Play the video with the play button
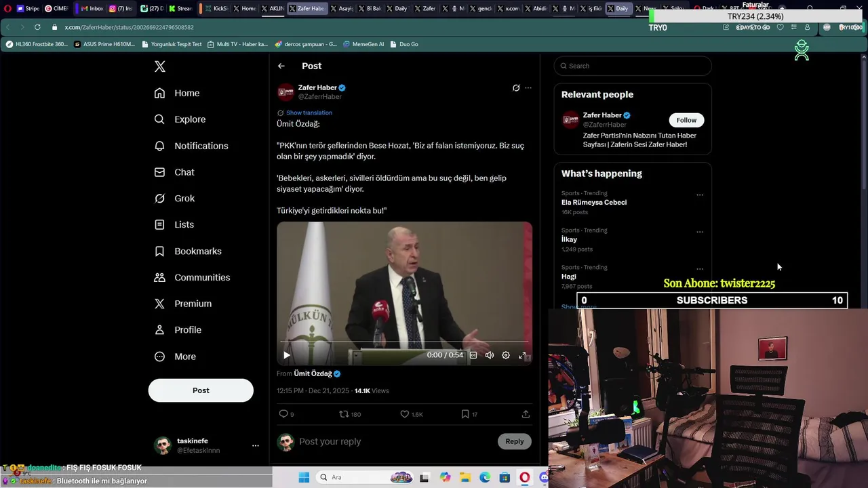Image resolution: width=868 pixels, height=488 pixels. 286,355
